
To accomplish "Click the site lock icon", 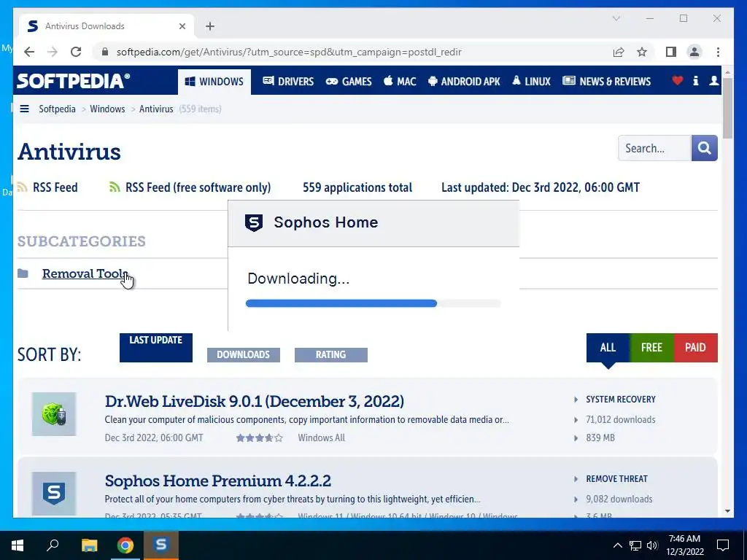I will 105,52.
